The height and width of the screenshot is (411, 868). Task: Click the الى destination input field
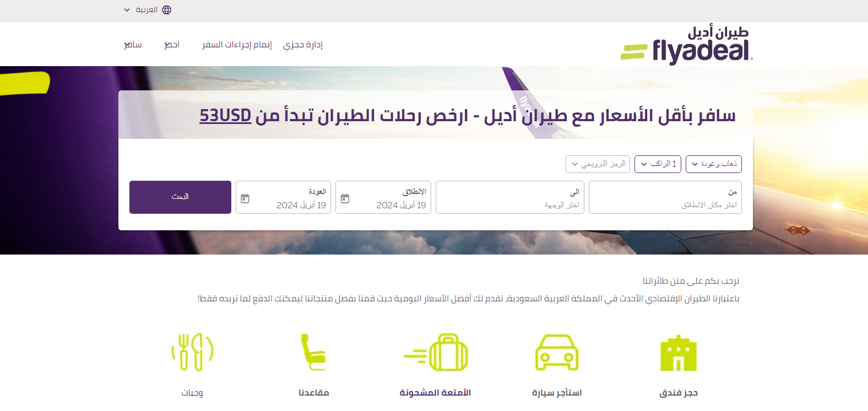(510, 197)
